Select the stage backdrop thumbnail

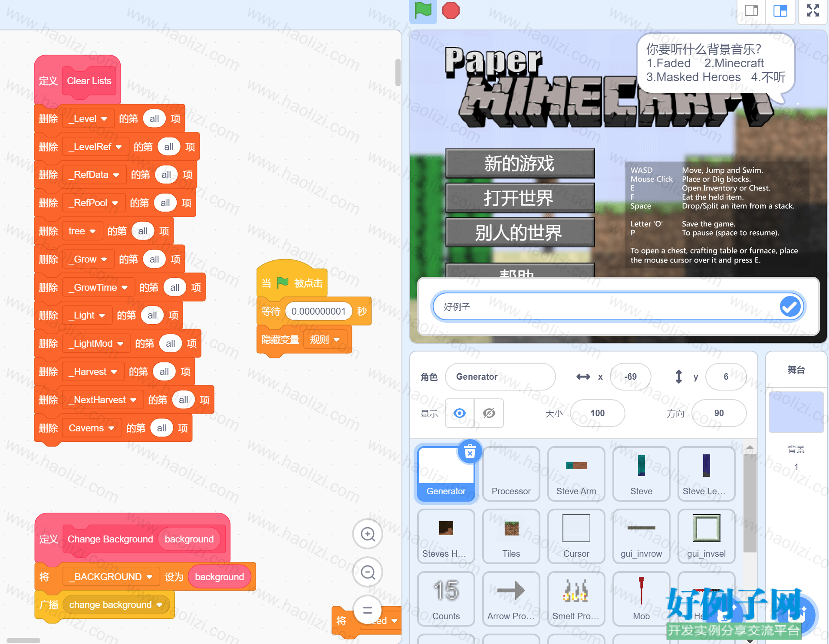pyautogui.click(x=796, y=412)
